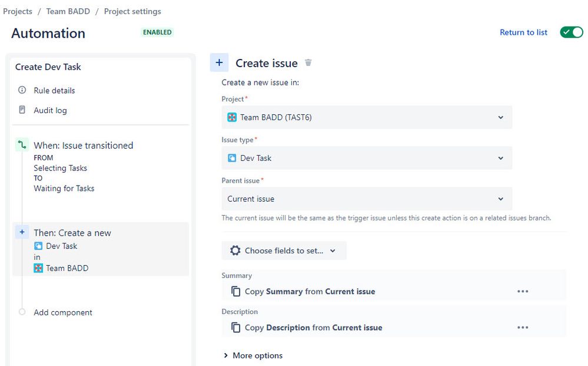Click the Team BADD project icon in the rule sidebar
This screenshot has height=366, width=588.
pyautogui.click(x=38, y=268)
